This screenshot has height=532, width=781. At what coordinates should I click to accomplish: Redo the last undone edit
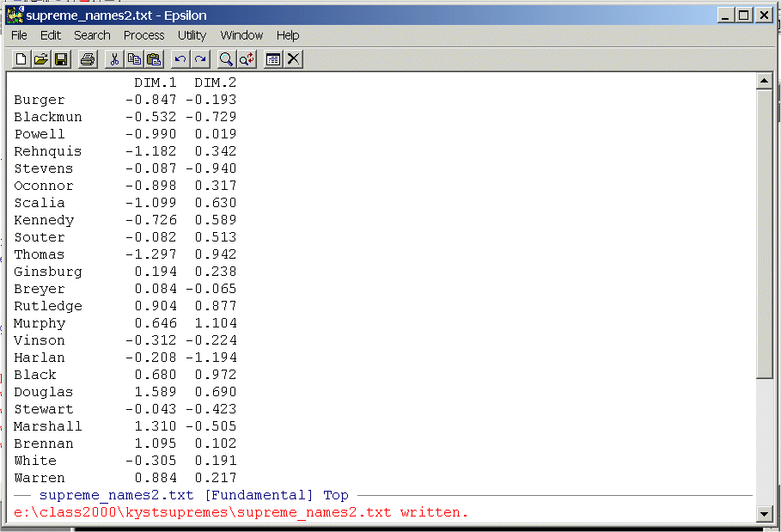point(199,59)
